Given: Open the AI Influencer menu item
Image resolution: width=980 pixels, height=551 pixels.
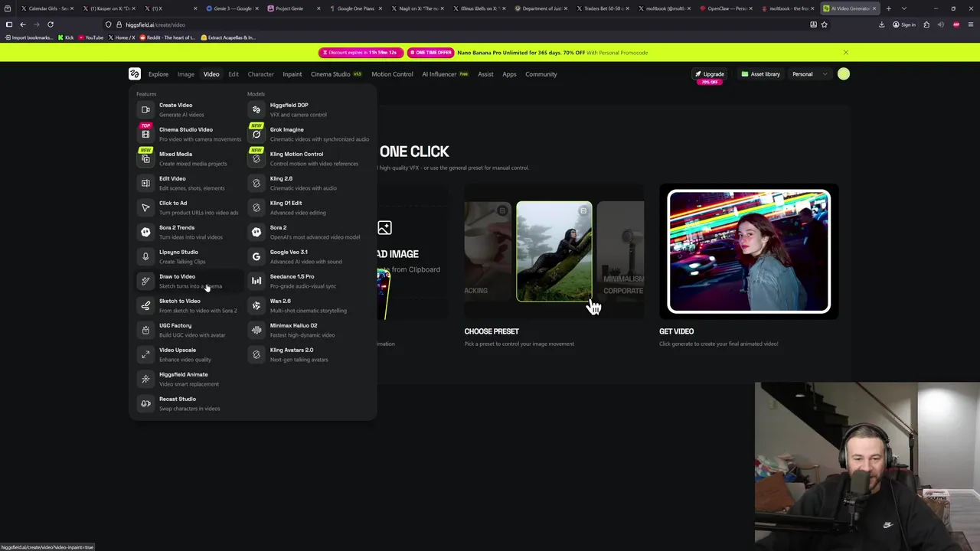Looking at the screenshot, I should click(x=445, y=74).
